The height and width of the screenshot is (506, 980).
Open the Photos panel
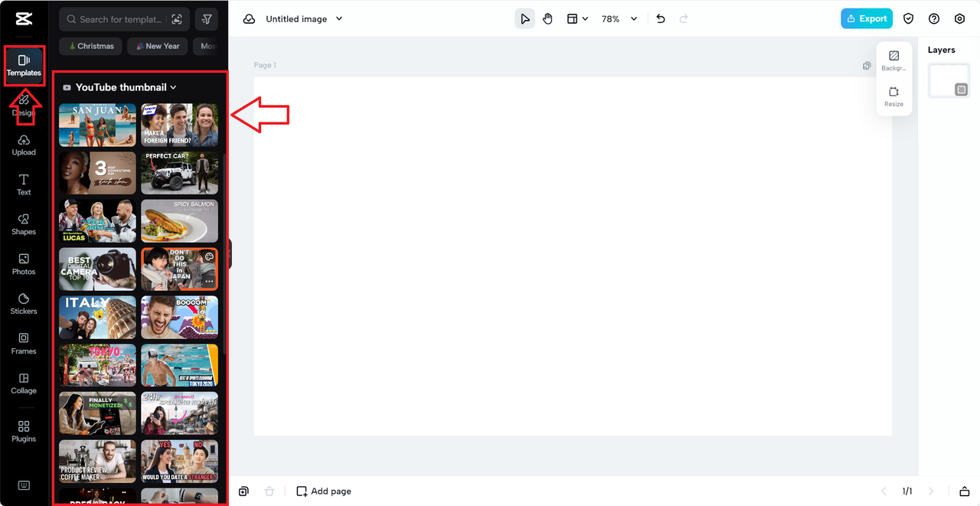tap(24, 264)
